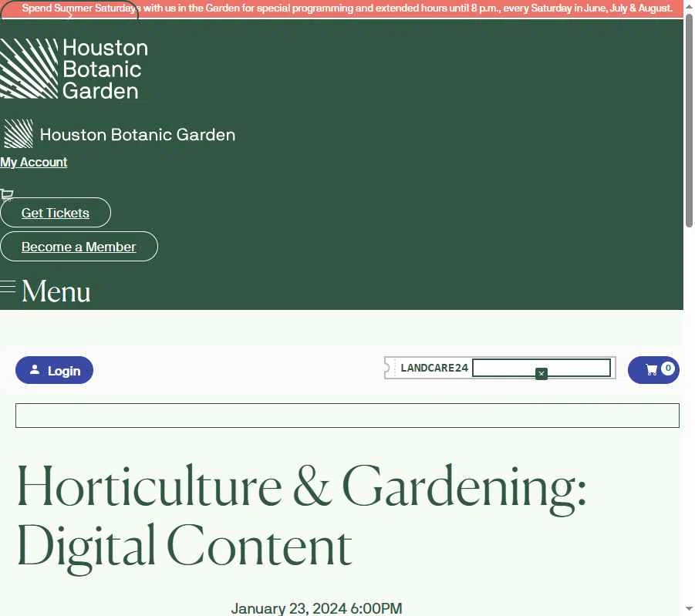Click the Get Tickets button
Screen dimensions: 695x616
coord(56,213)
